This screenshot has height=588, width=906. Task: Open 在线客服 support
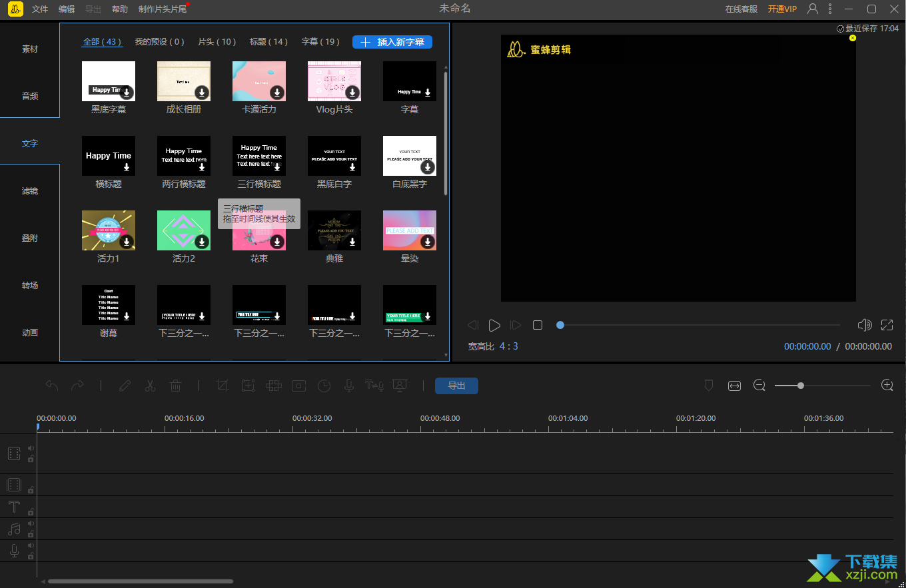coord(741,9)
